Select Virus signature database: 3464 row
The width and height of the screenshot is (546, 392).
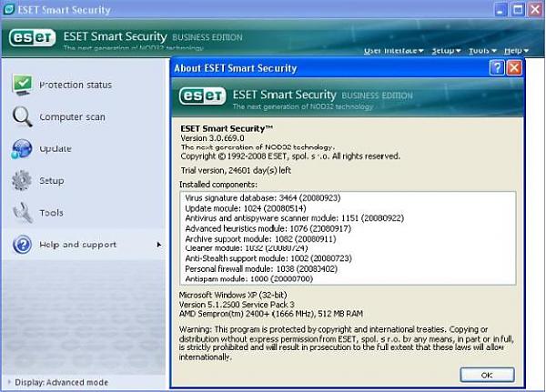click(263, 197)
